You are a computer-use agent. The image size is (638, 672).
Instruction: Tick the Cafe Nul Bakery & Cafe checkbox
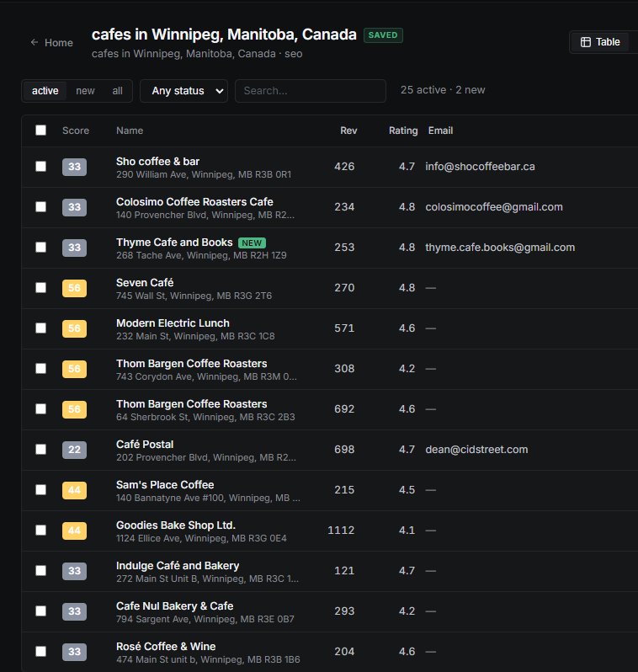[x=40, y=611]
